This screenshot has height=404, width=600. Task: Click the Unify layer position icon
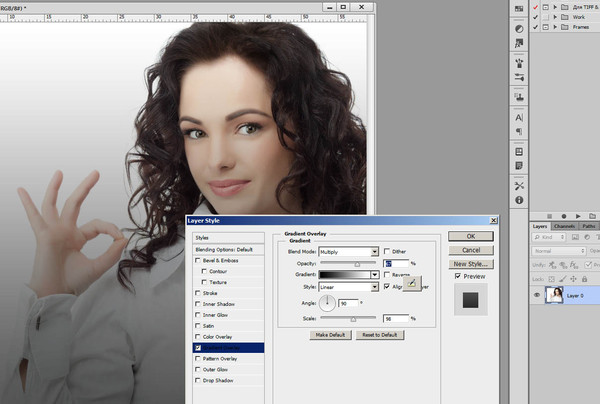pyautogui.click(x=552, y=264)
